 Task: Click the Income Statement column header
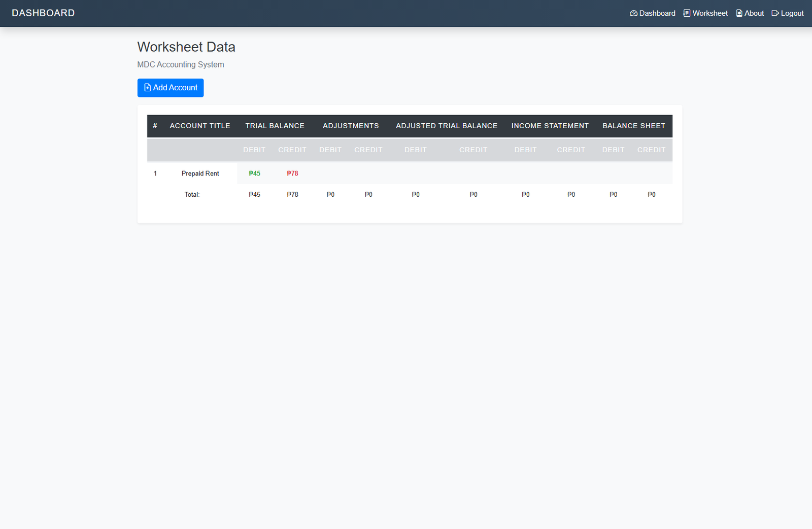coord(550,126)
